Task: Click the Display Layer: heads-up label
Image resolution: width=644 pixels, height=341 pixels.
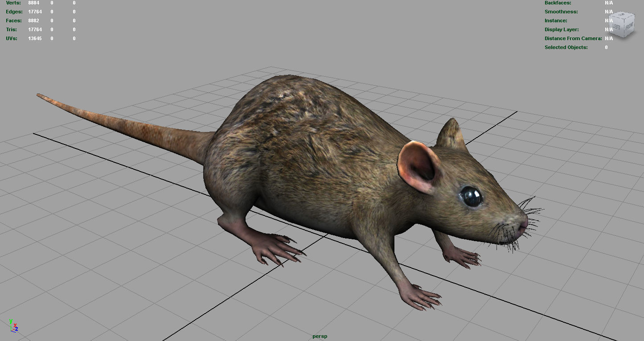Action: pos(562,29)
